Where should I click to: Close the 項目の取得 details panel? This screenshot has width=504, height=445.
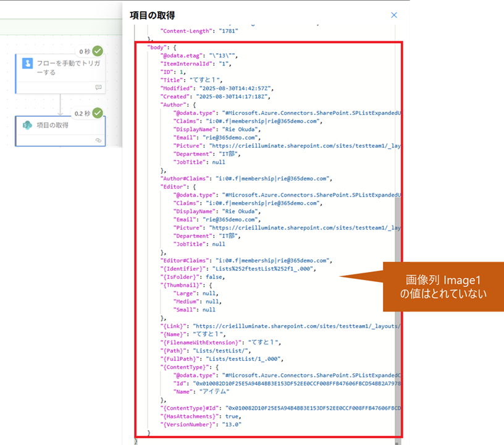tap(394, 15)
